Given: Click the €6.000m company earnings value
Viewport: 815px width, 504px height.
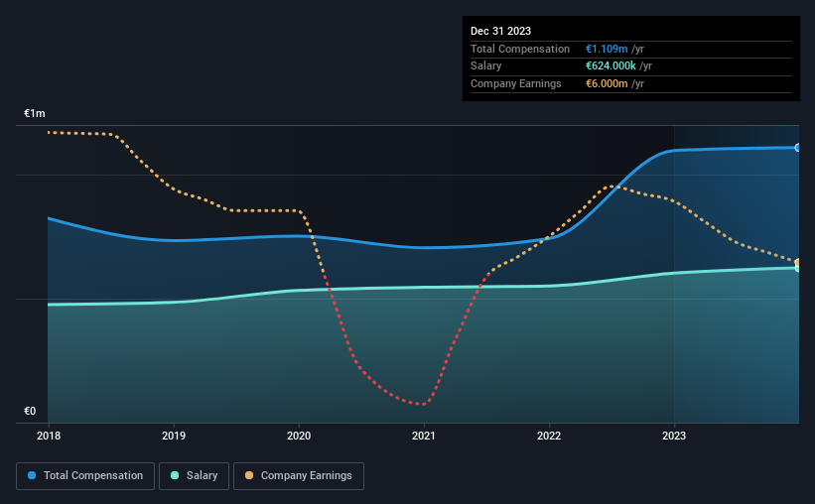Looking at the screenshot, I should pos(607,83).
